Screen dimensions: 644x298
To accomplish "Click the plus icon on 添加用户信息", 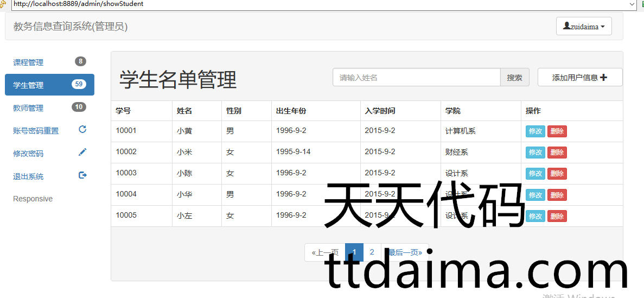I will pos(604,78).
